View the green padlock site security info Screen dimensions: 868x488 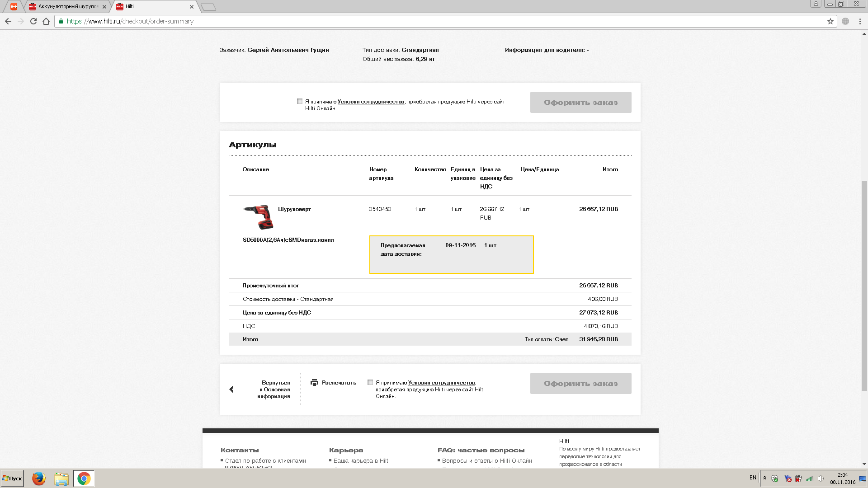click(61, 21)
